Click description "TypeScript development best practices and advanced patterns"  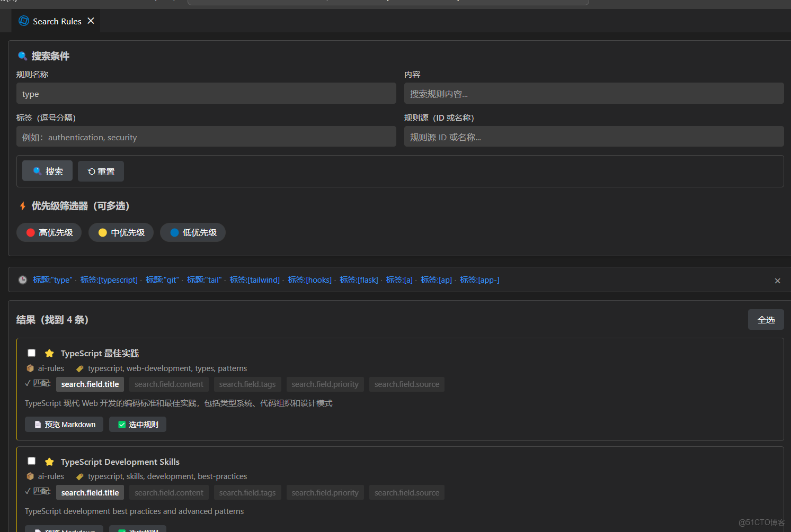pyautogui.click(x=135, y=511)
